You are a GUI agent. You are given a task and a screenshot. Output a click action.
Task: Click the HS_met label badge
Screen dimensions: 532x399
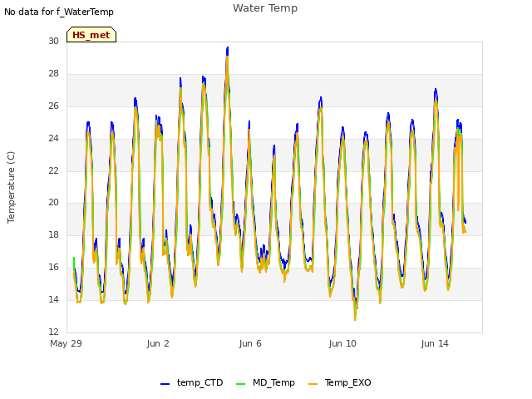point(91,35)
